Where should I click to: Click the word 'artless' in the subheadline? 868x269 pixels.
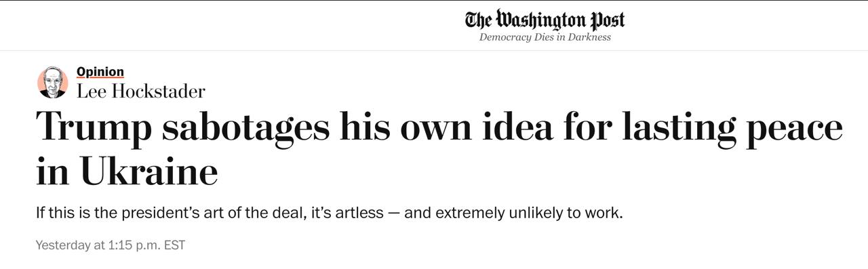click(355, 213)
